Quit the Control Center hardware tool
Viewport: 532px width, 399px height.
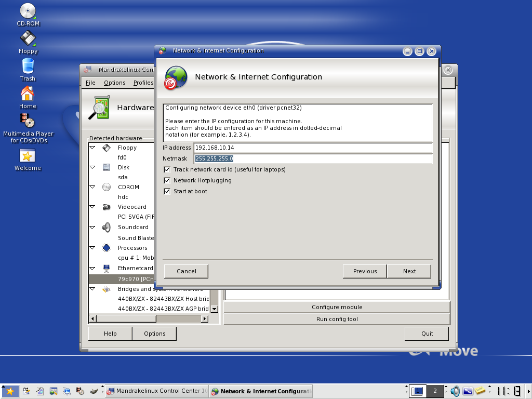coord(427,334)
